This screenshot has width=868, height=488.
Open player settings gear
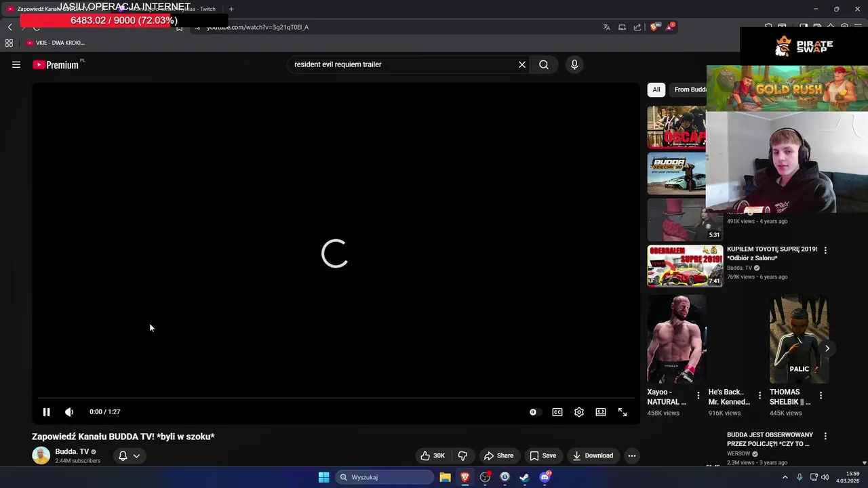[579, 412]
